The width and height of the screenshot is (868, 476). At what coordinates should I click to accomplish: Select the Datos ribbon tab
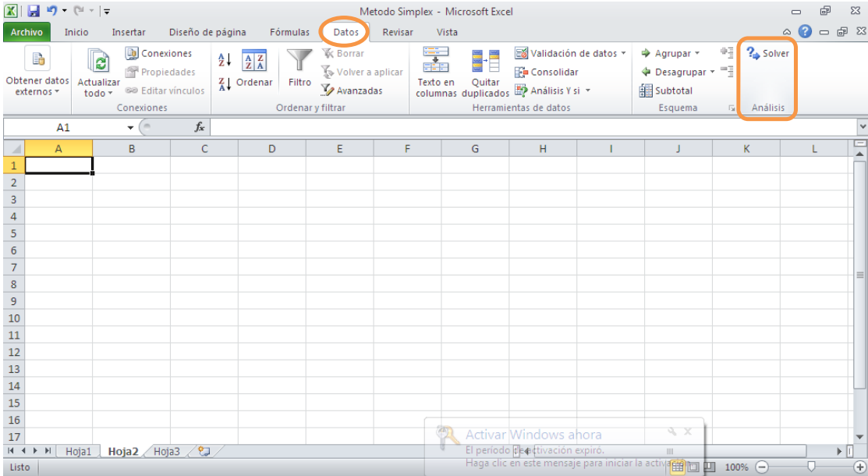tap(346, 32)
